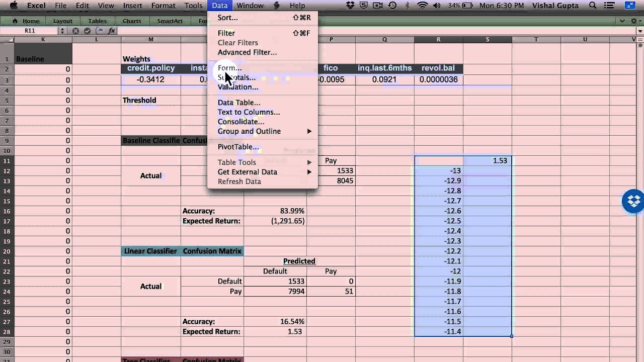The image size is (644, 362).
Task: Select cell with value 0.0000036
Action: (438, 79)
